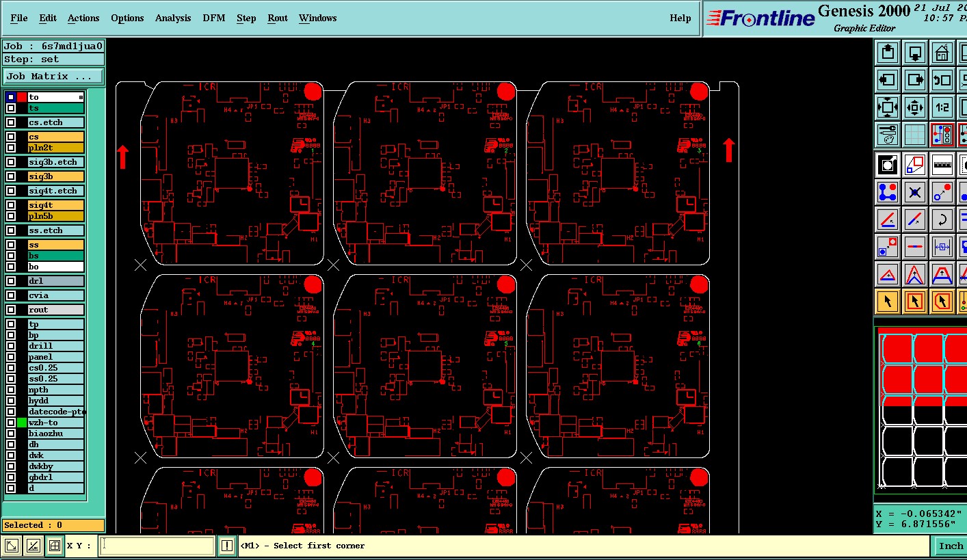
Task: Click the flat-top A-shape with arrow icon
Action: point(942,274)
